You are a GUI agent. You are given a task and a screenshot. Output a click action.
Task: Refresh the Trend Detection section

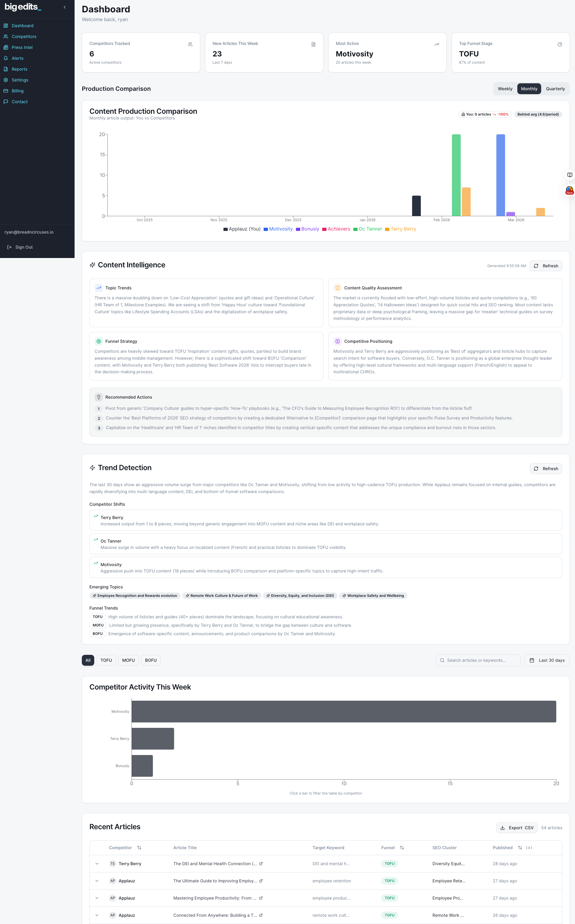point(546,469)
